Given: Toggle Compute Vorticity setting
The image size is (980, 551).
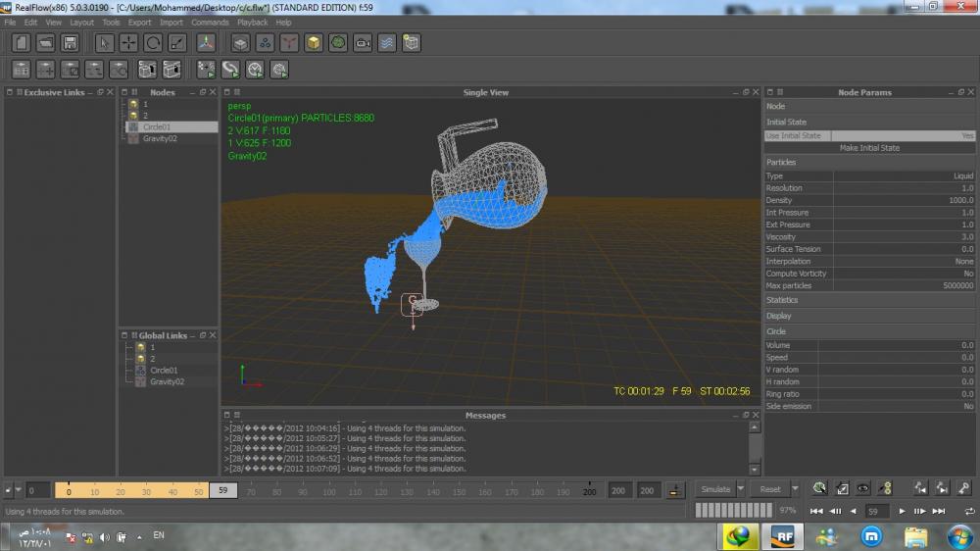Looking at the screenshot, I should (904, 274).
